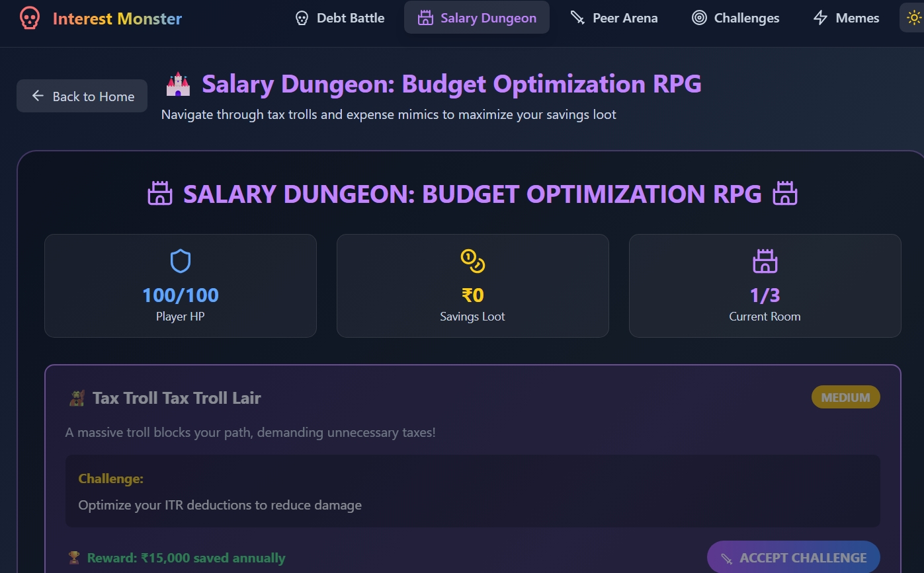Open the Memes tab
The image size is (924, 573).
846,18
